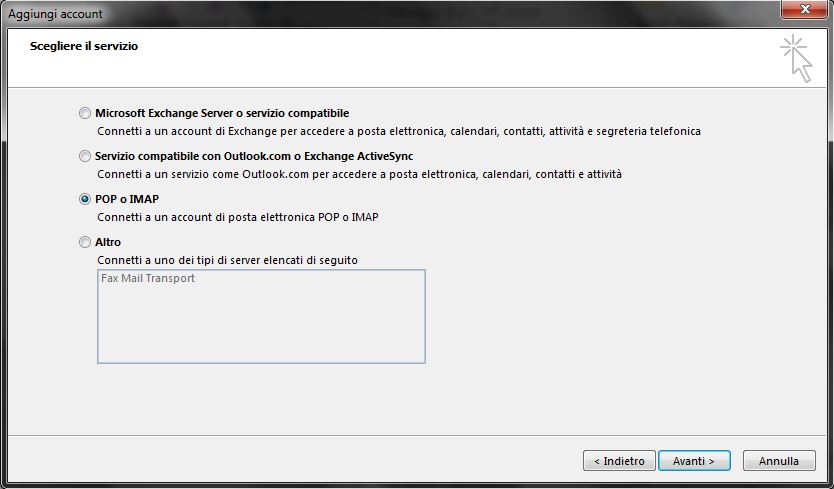Close the Aggiungi account dialog window

804,10
